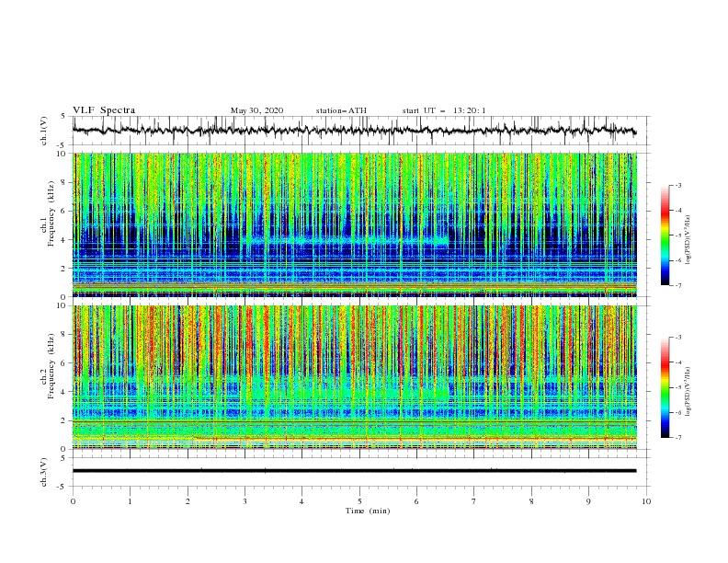Click the "9" minute tick label
This screenshot has height=563, width=728.
click(x=588, y=501)
